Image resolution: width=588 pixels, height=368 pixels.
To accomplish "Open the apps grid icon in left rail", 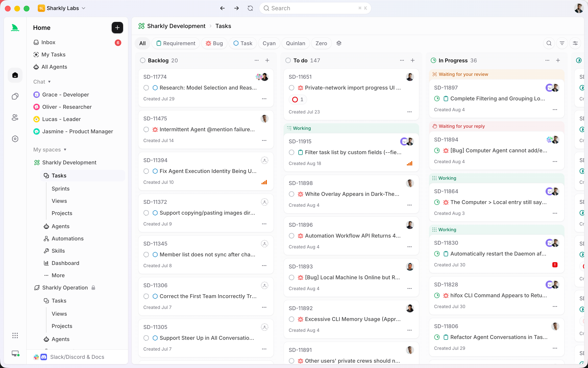I will tap(15, 335).
